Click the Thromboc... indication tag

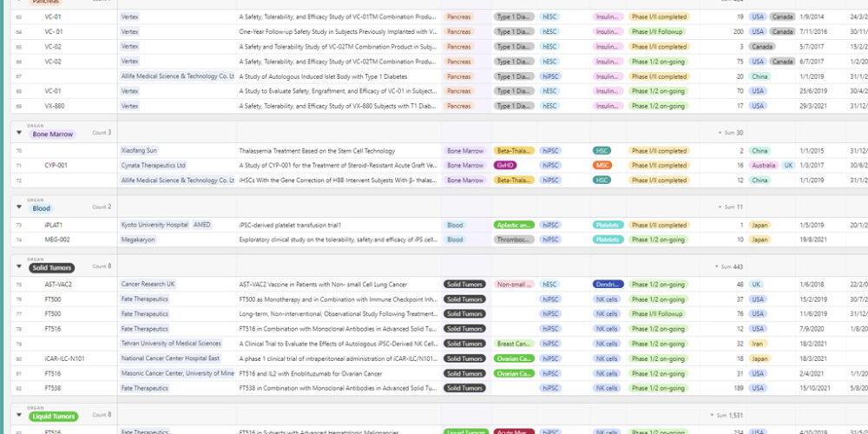(514, 240)
